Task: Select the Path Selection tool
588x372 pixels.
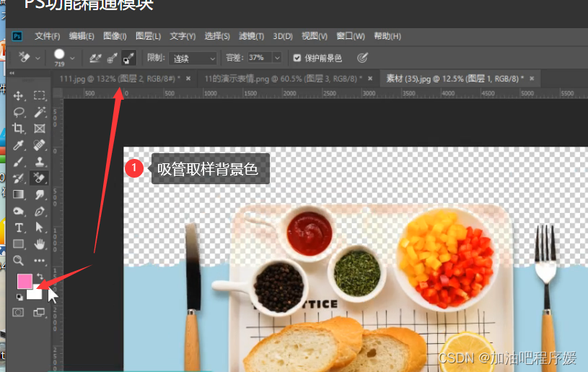Action: coord(40,228)
